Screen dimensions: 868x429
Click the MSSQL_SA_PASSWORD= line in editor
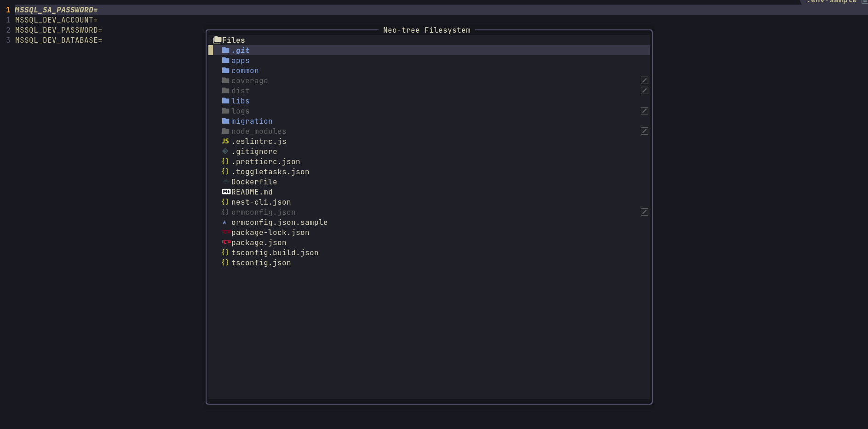point(56,10)
